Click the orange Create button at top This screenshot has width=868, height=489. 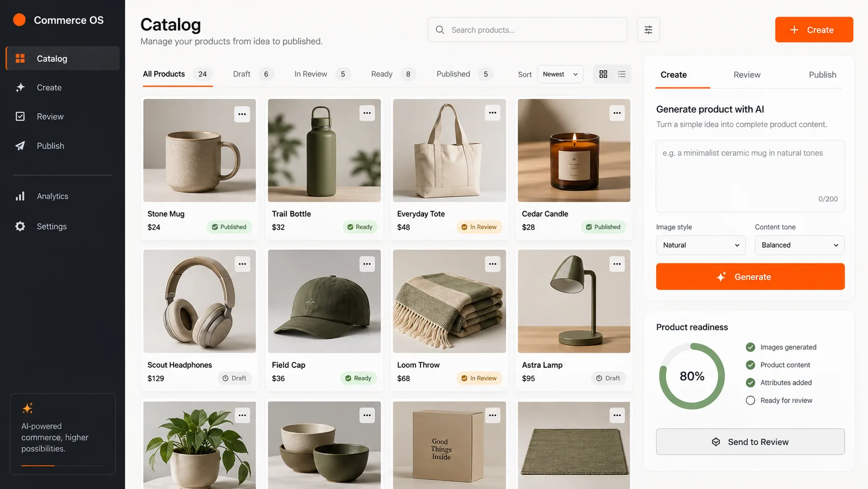[x=814, y=30]
